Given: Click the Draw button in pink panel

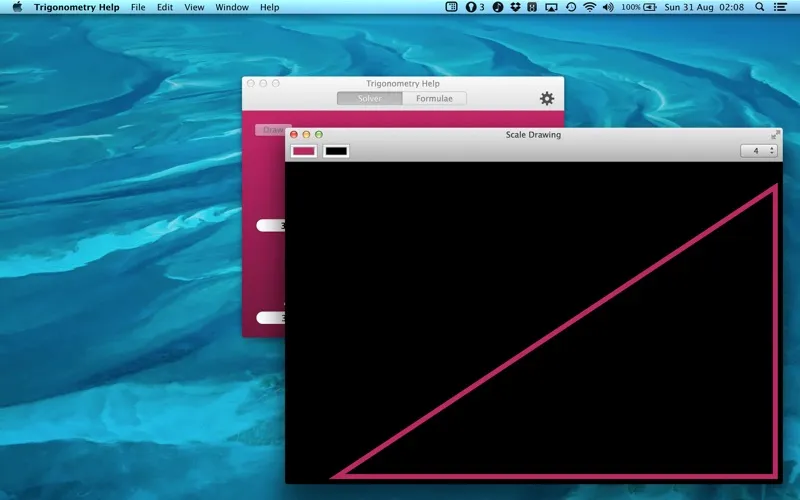Looking at the screenshot, I should pyautogui.click(x=271, y=129).
